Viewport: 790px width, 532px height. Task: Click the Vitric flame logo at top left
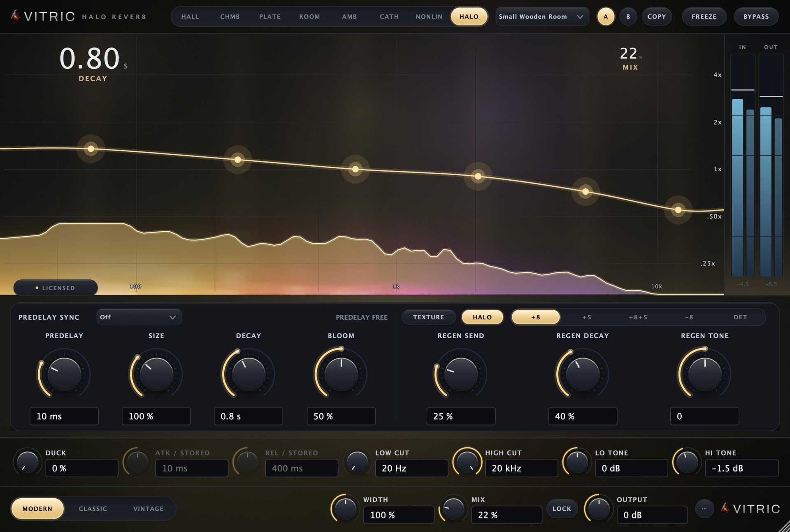(15, 16)
